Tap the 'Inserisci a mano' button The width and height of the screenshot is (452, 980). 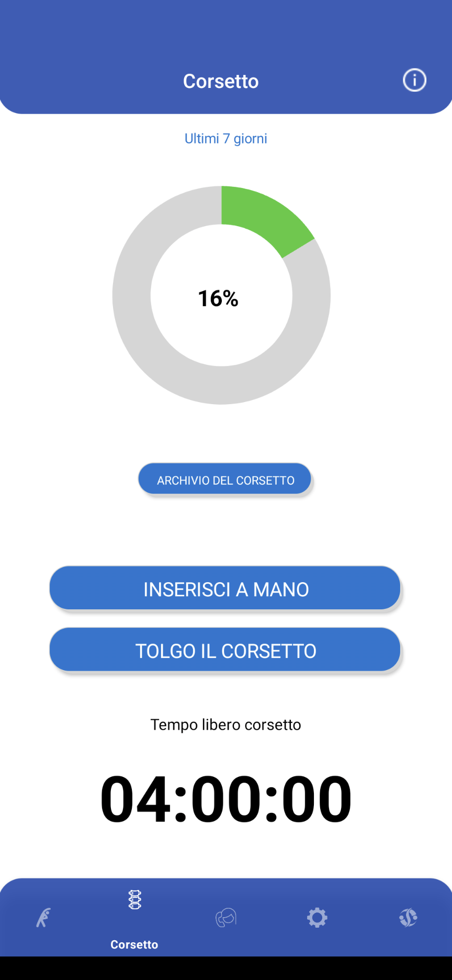pos(225,588)
